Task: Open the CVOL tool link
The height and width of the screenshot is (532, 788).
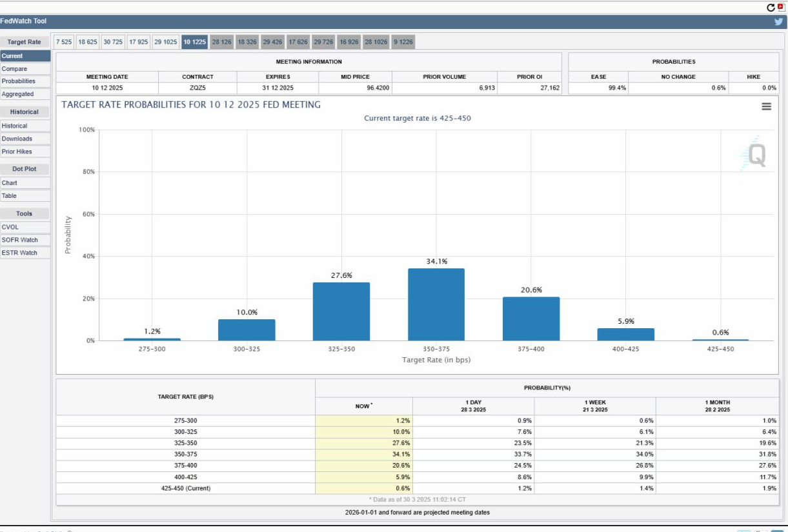Action: [x=25, y=227]
